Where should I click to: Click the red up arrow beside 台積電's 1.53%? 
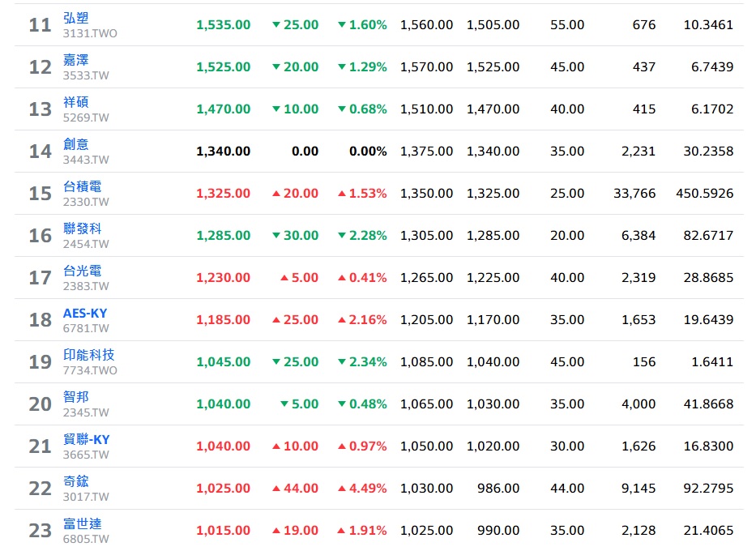pos(342,194)
